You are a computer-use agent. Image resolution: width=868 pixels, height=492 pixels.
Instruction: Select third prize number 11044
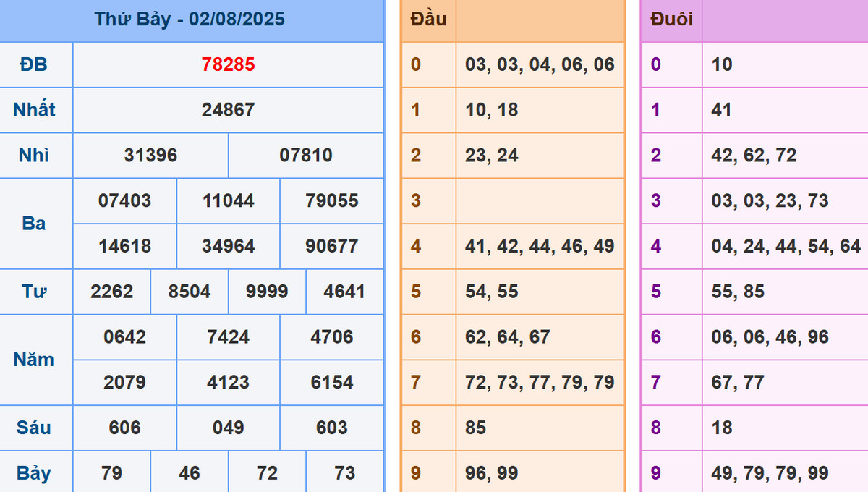click(228, 200)
